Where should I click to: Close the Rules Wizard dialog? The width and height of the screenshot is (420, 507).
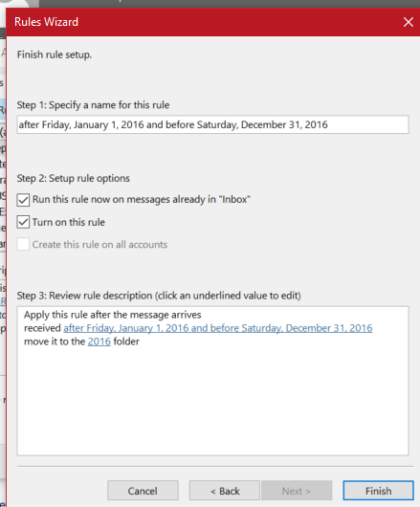(408, 22)
